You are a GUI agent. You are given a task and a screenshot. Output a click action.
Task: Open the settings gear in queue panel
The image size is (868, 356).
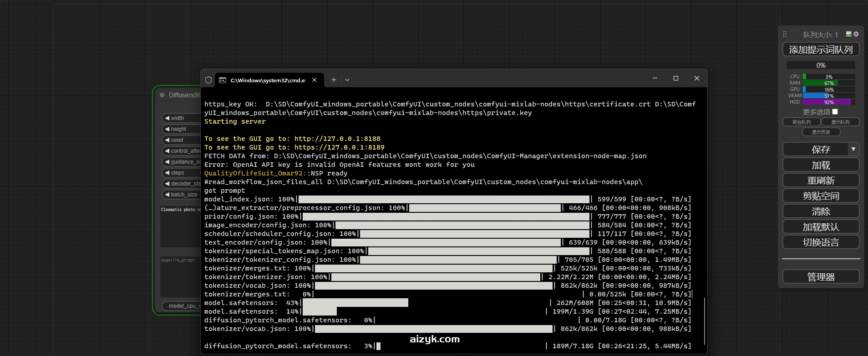[856, 34]
